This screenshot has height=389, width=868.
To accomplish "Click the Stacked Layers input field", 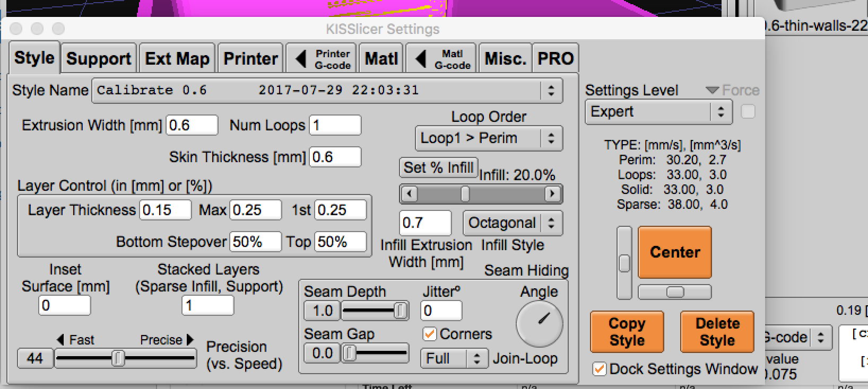I will [x=208, y=306].
